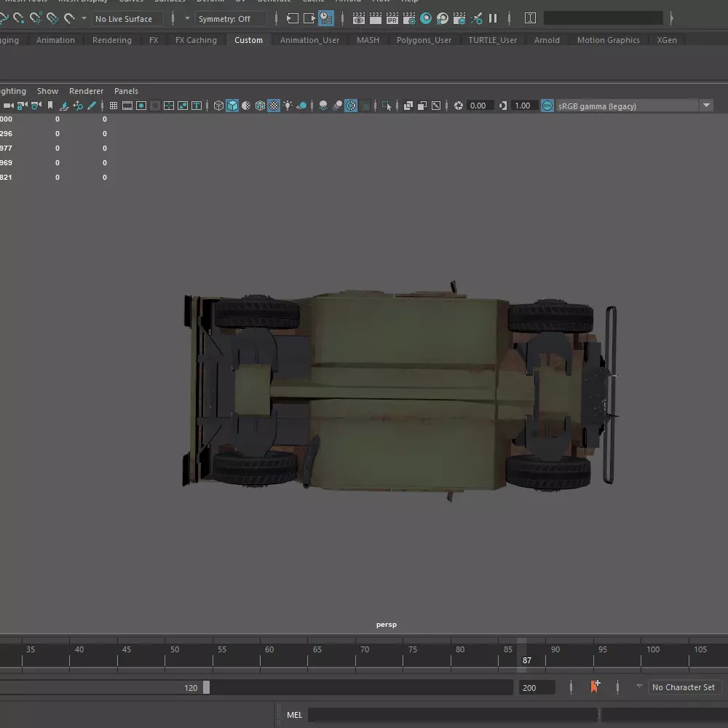Switch to the Arnold shelf tab

pyautogui.click(x=547, y=40)
